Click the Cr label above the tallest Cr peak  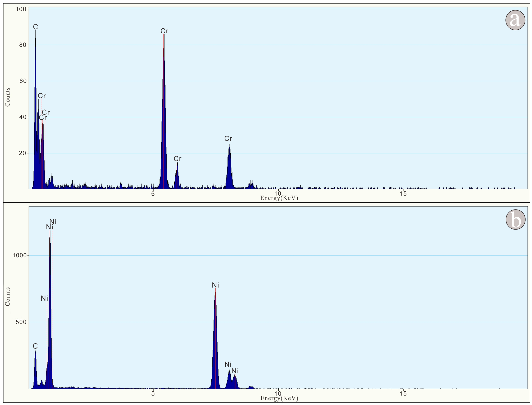pyautogui.click(x=164, y=31)
